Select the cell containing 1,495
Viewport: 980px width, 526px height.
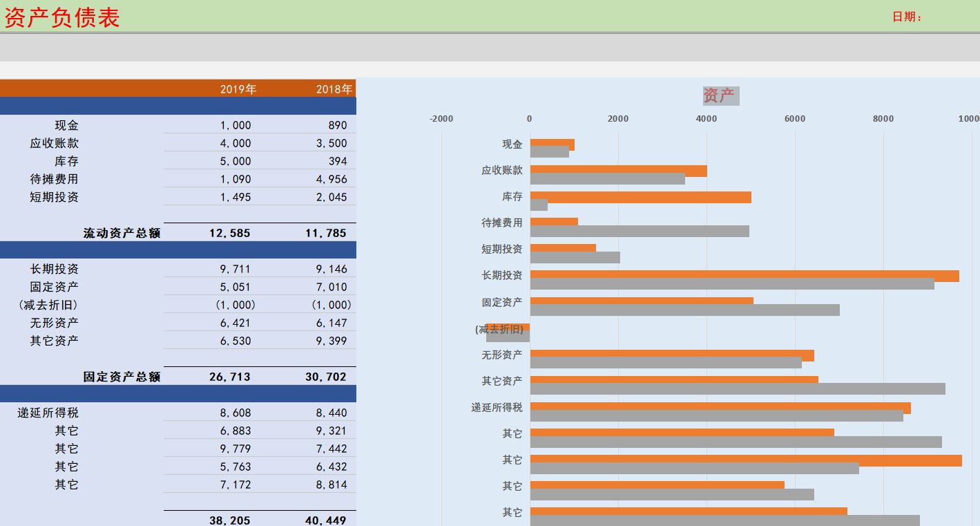236,197
